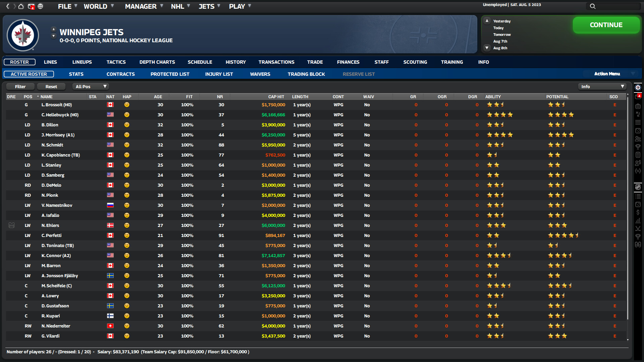Image resolution: width=644 pixels, height=362 pixels.
Task: Collapse the date list with the down arrow
Action: 487,48
